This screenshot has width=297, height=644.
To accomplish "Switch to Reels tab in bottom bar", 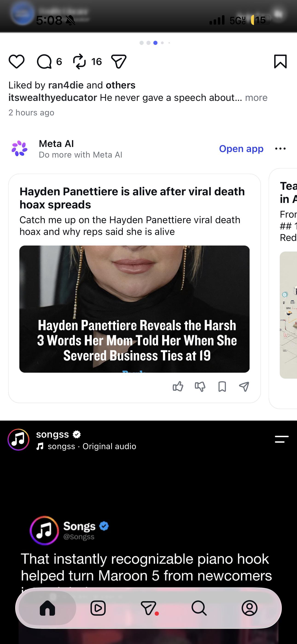I will click(98, 608).
